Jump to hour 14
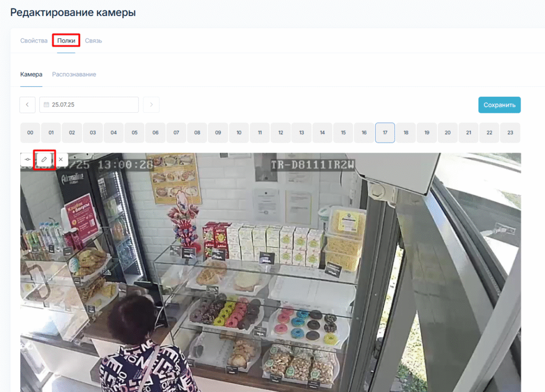The height and width of the screenshot is (392, 545). 322,132
